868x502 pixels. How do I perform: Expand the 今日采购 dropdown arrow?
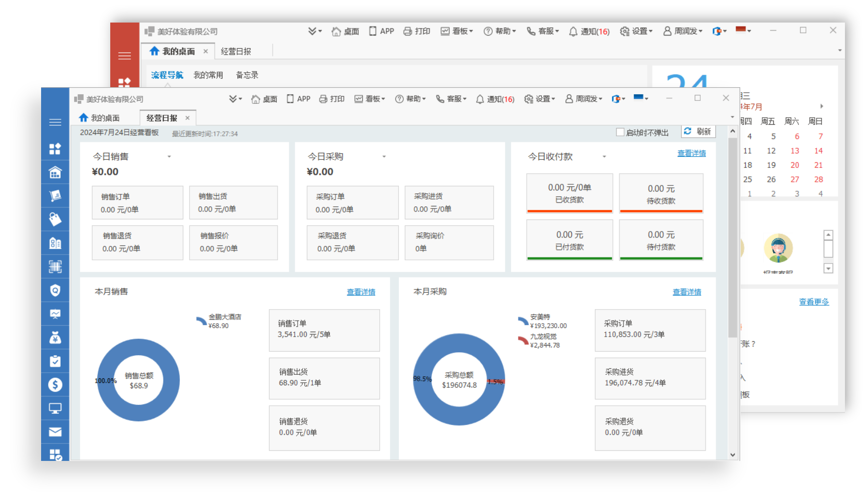click(x=384, y=157)
